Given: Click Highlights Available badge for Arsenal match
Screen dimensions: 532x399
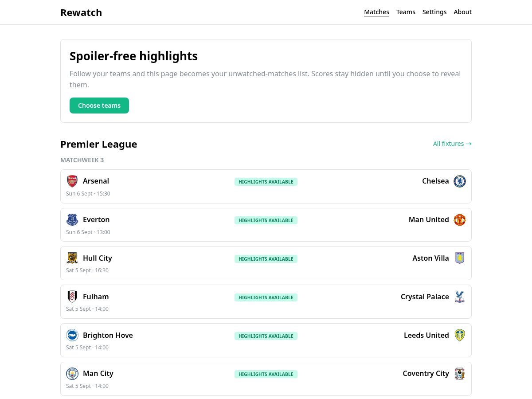Looking at the screenshot, I should click(266, 182).
